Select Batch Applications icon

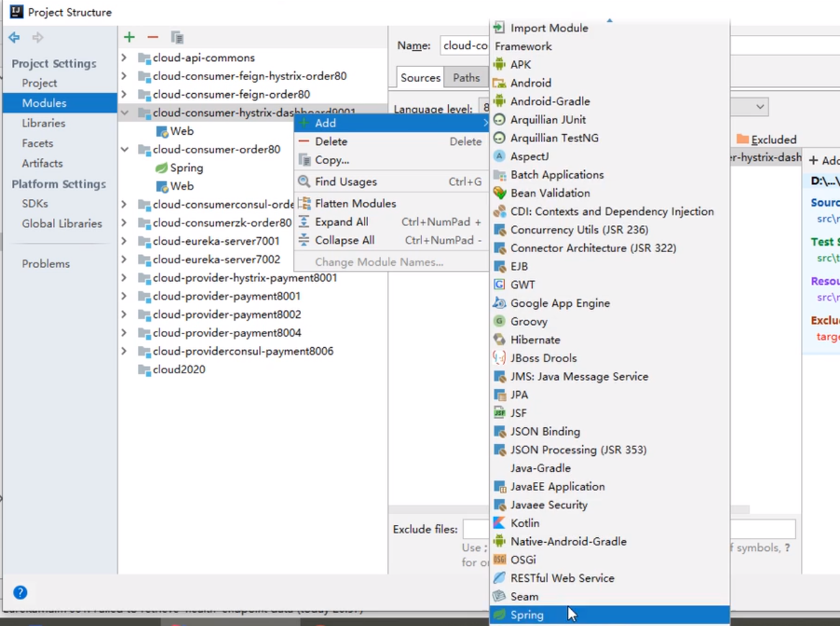point(499,175)
